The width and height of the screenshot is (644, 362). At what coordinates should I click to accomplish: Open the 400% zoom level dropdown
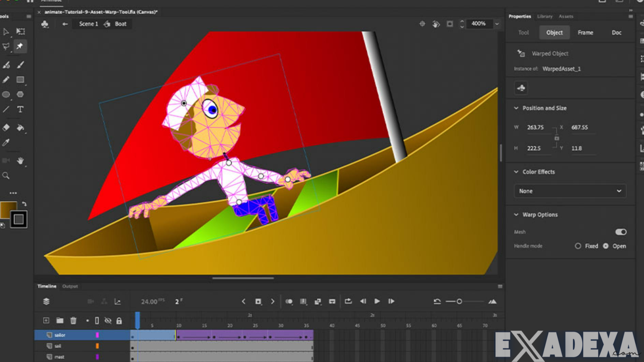(x=497, y=24)
